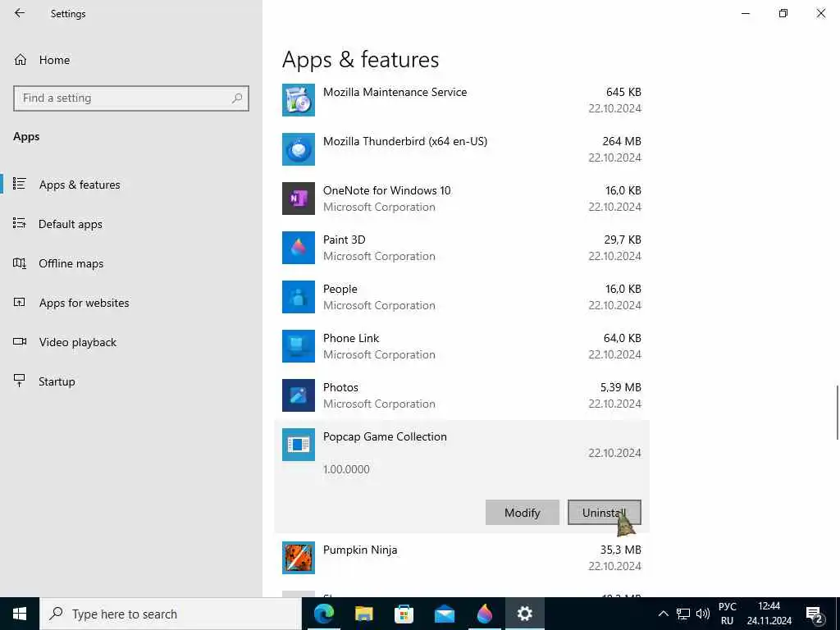
Task: Click the Paint 3D app icon
Action: click(299, 248)
